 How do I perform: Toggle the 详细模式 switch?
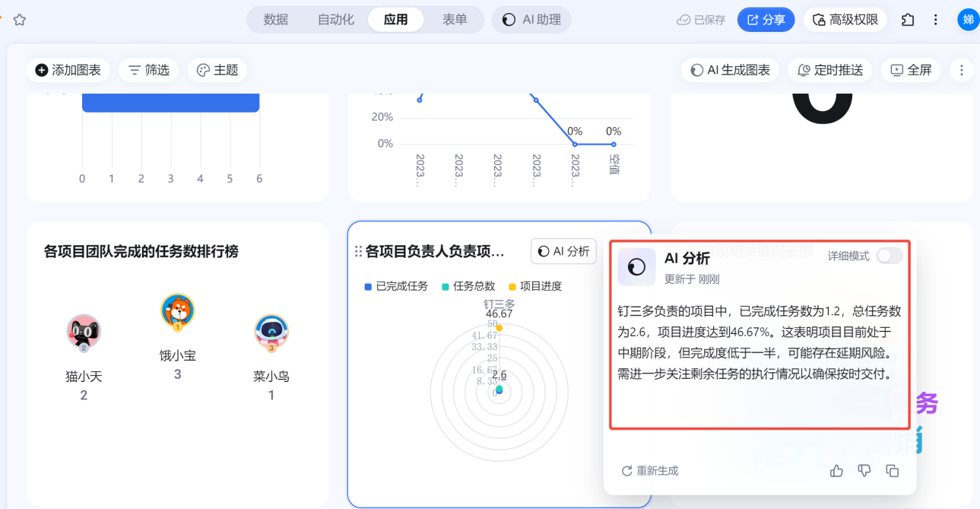point(889,256)
